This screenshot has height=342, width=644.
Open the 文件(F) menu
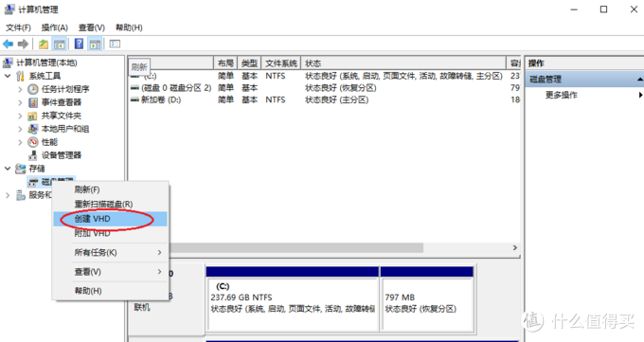(x=18, y=27)
